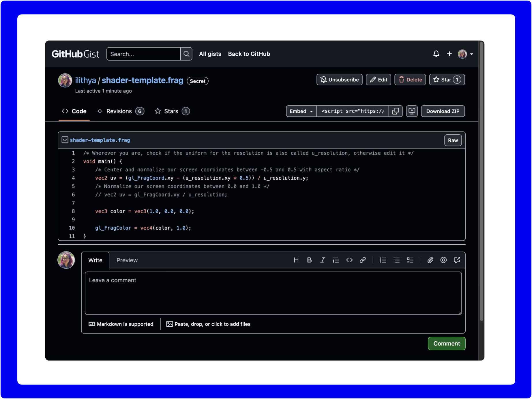Insert a task list
This screenshot has width=532, height=399.
click(410, 260)
